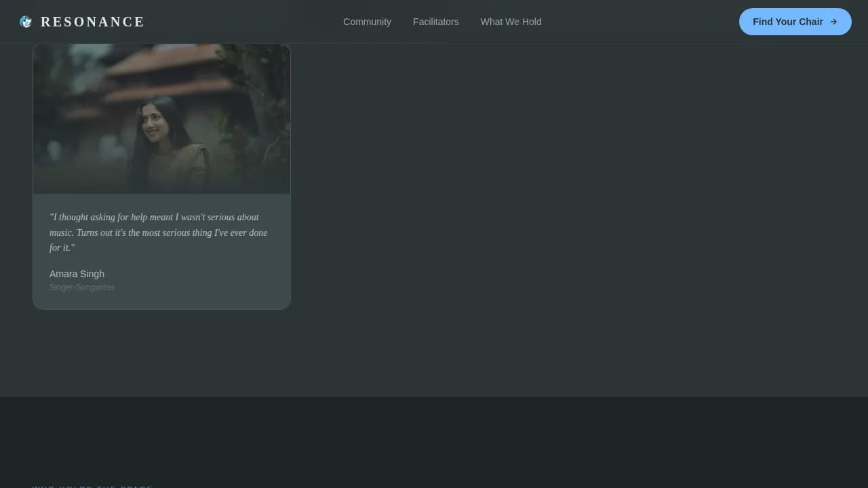868x488 pixels.
Task: Select the italic testimonial quote text
Action: [x=158, y=232]
